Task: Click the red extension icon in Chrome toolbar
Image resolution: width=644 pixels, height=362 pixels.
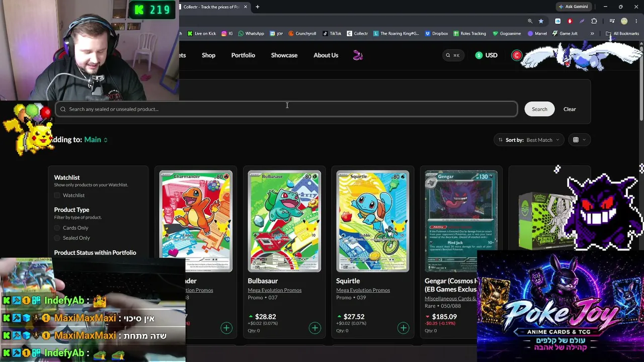Action: [570, 21]
